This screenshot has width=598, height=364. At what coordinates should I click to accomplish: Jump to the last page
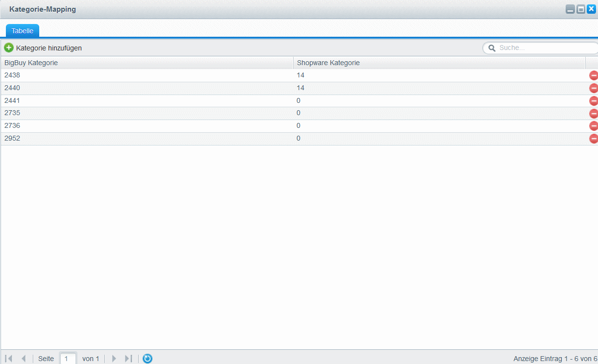[x=128, y=359]
